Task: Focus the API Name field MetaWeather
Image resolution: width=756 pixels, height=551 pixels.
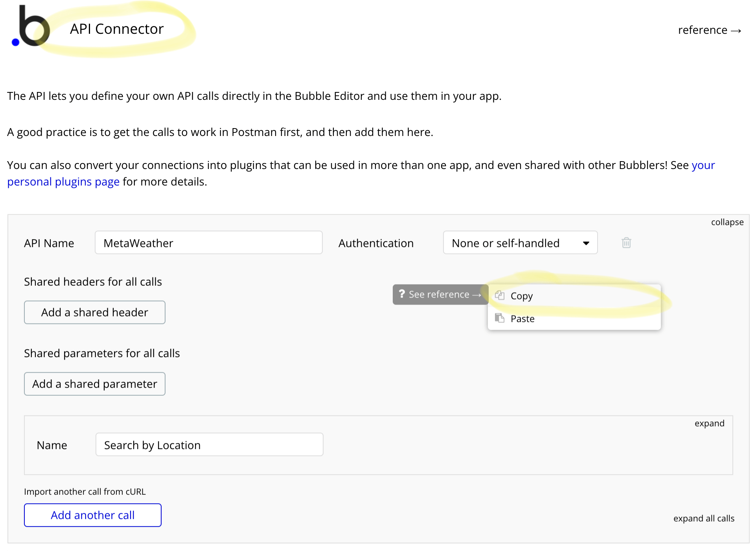Action: click(208, 243)
